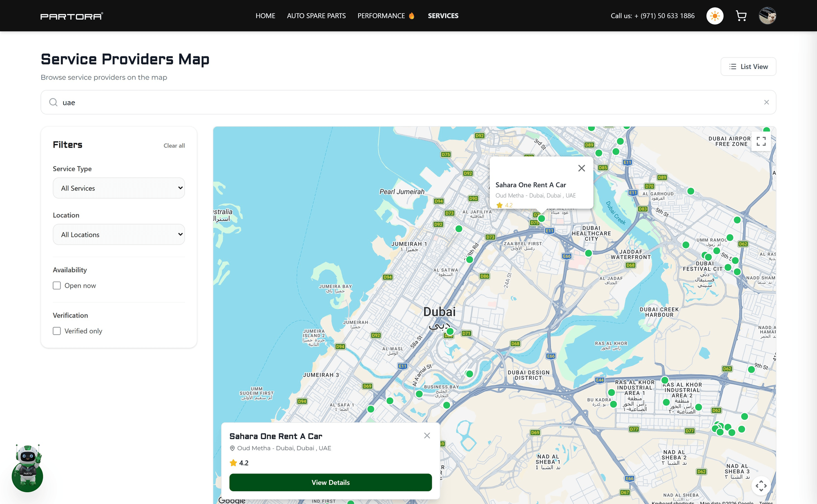Click the Jumeirah 3 map label
817x504 pixels.
[321, 375]
